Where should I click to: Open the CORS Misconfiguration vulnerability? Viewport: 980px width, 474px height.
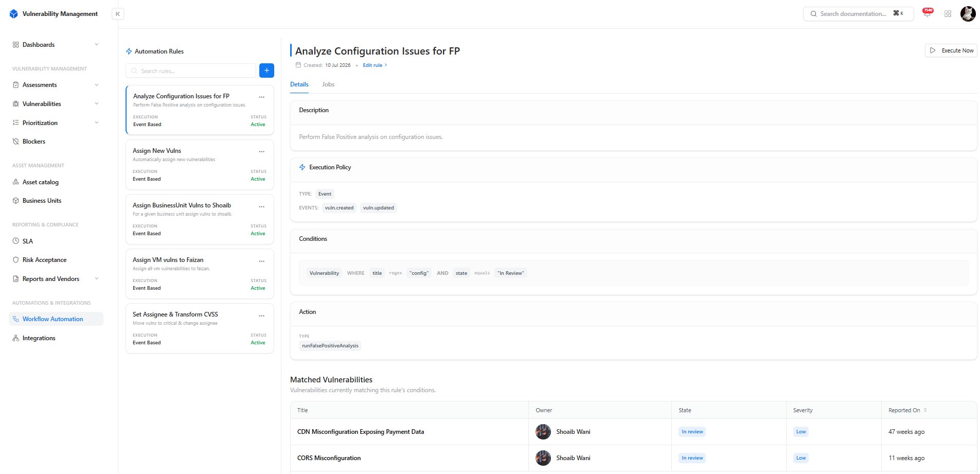pos(329,458)
